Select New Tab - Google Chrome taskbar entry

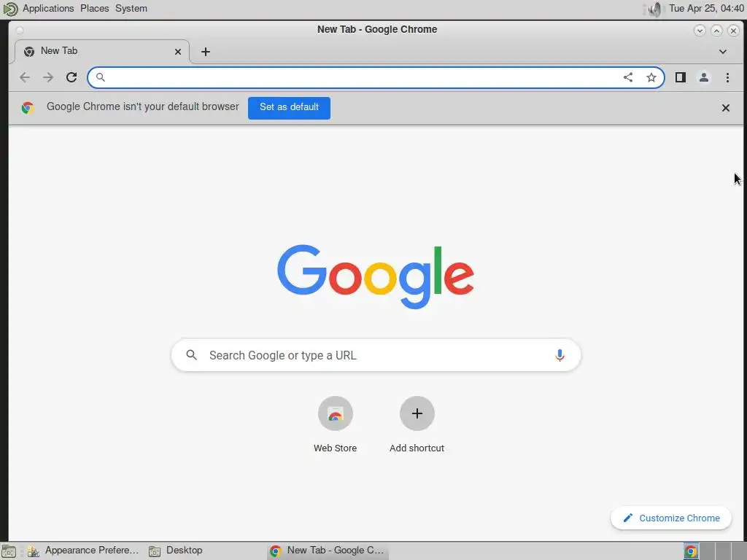pyautogui.click(x=328, y=551)
